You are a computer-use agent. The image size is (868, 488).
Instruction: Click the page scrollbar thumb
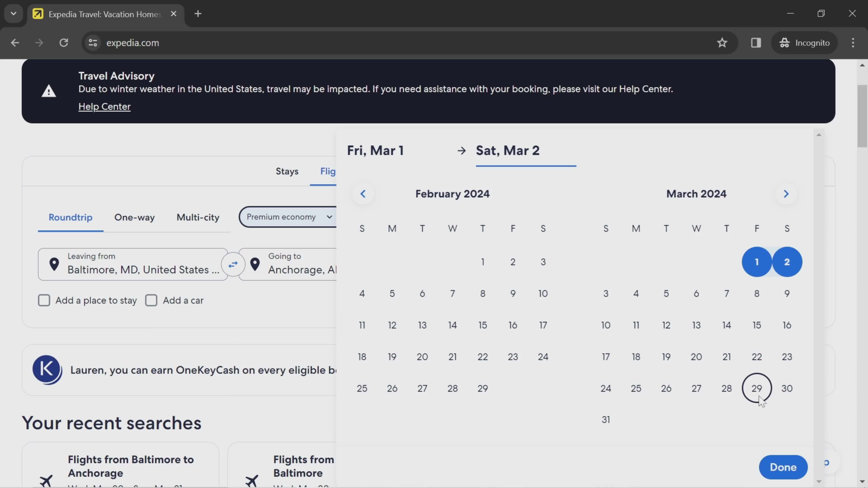[862, 116]
